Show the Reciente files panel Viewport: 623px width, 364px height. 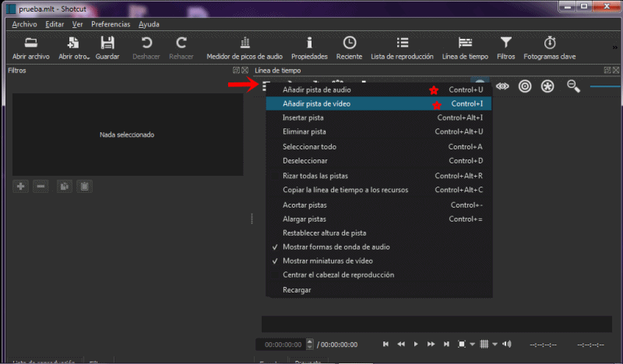pyautogui.click(x=349, y=48)
